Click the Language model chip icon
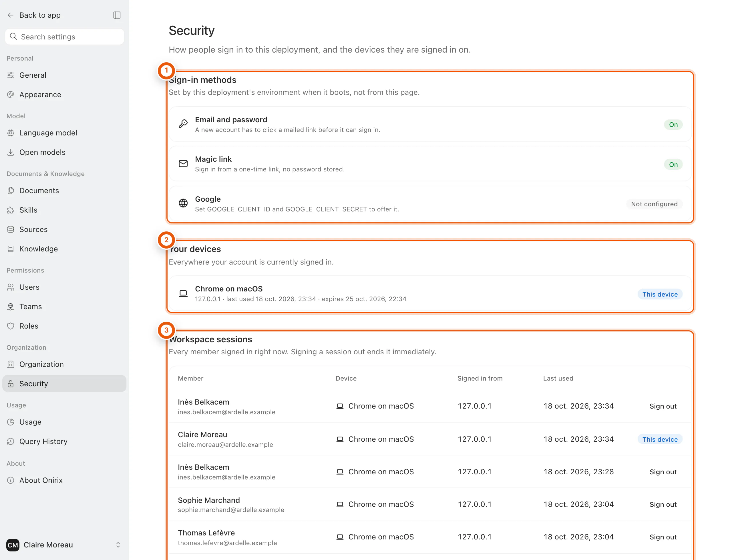The height and width of the screenshot is (560, 732). pos(11,133)
